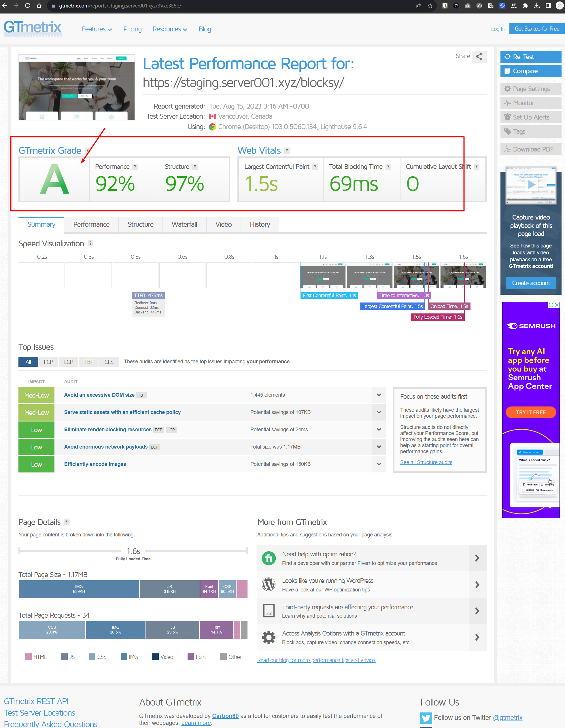Click the JS 318KB page size bar

click(x=170, y=589)
